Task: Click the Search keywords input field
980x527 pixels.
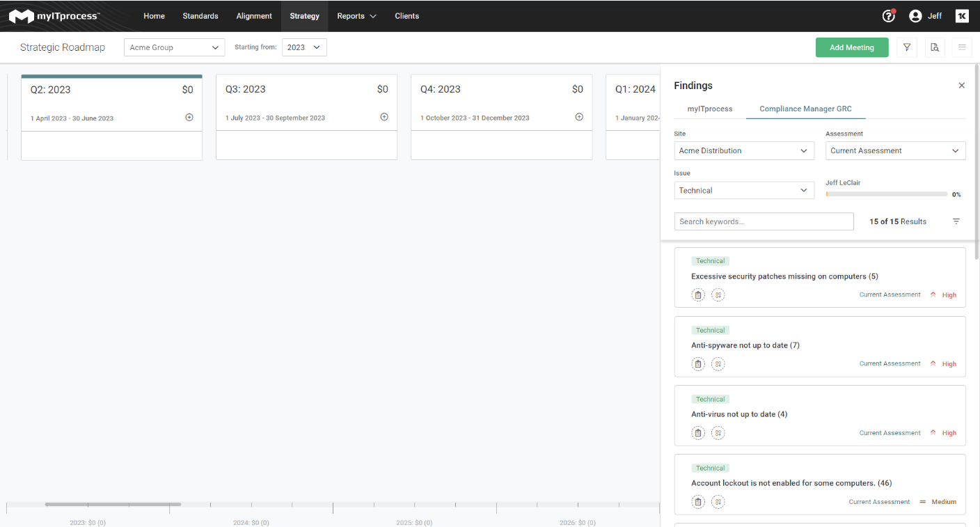Action: click(x=764, y=221)
